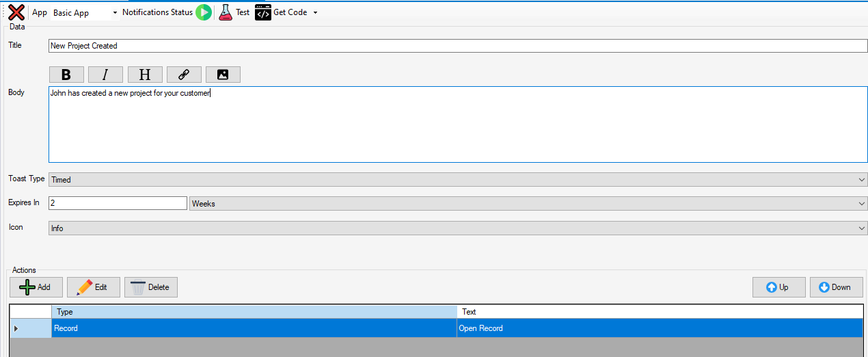Click the Get Code icon
Image resolution: width=868 pixels, height=357 pixels.
[x=263, y=12]
